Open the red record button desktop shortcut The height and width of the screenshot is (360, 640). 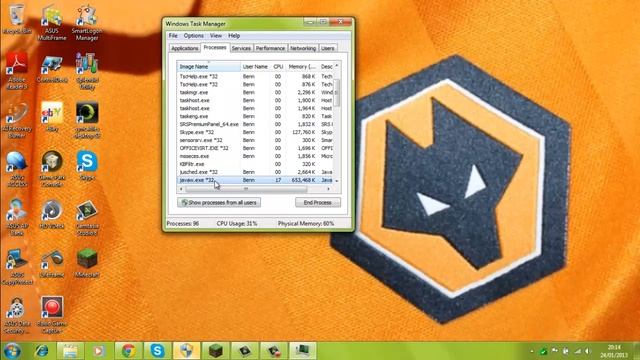coord(52,315)
